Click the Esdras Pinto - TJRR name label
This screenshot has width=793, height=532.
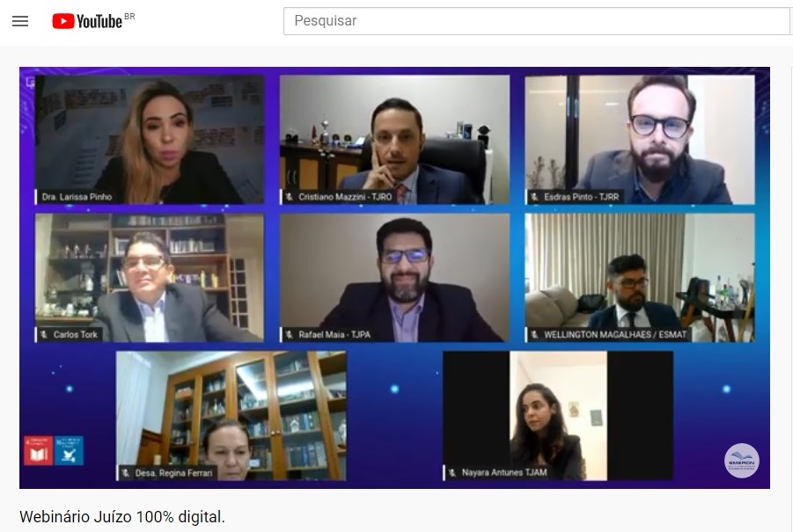tap(581, 196)
